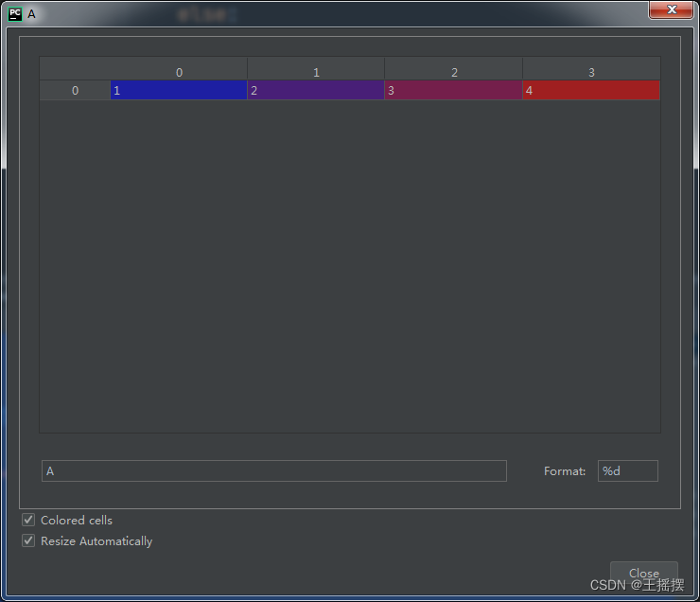Select the red cell with value 4
The width and height of the screenshot is (700, 602).
591,90
